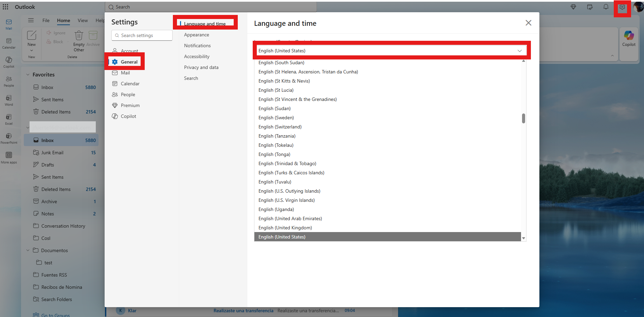Image resolution: width=644 pixels, height=317 pixels.
Task: Collapse the Documentos folder
Action: pyautogui.click(x=28, y=250)
